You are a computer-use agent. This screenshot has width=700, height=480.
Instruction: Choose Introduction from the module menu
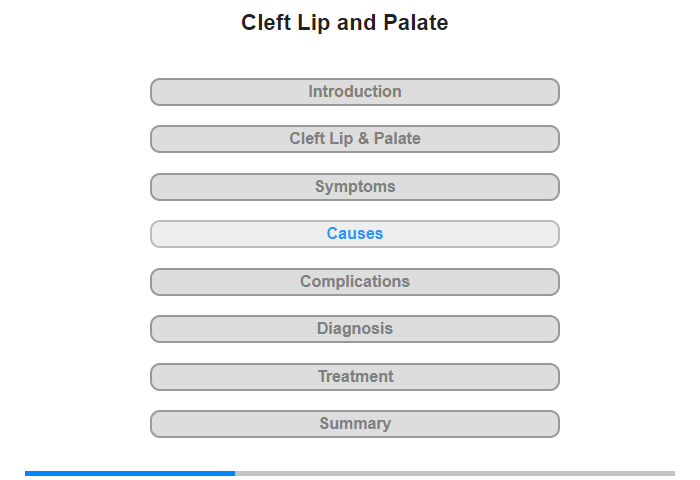355,92
